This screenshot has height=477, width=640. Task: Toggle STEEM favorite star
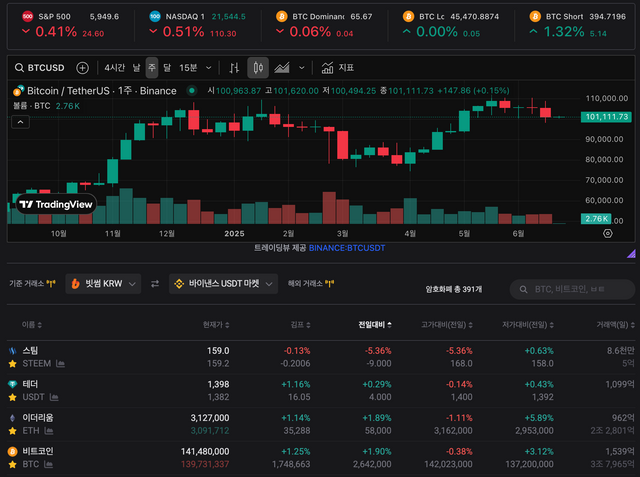(x=13, y=364)
